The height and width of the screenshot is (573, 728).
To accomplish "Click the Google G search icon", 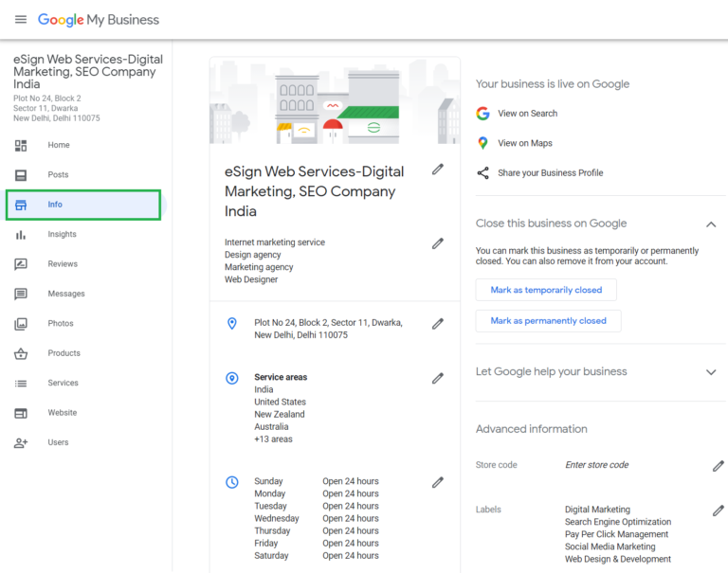I will [482, 114].
